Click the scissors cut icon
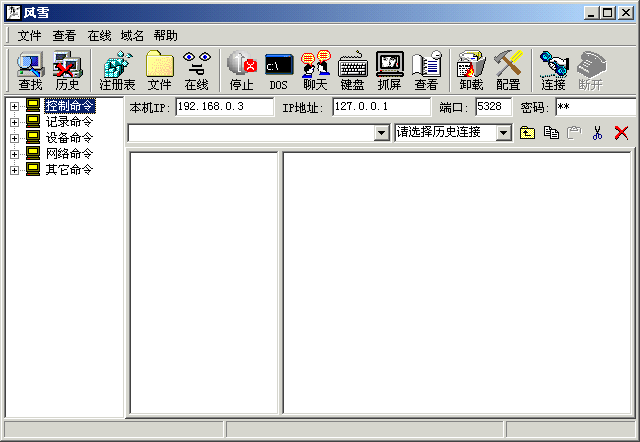This screenshot has width=640, height=442. 598,133
